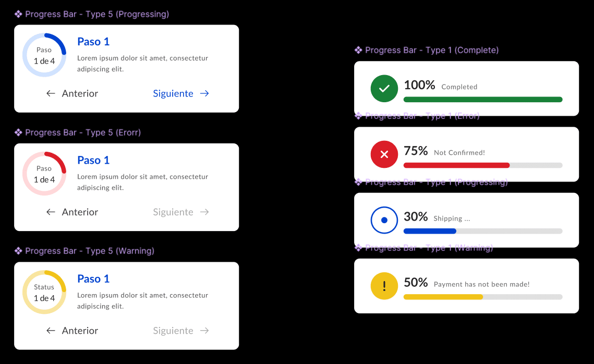594x364 pixels.
Task: Select the blue Shipping radio circle icon
Action: [384, 220]
